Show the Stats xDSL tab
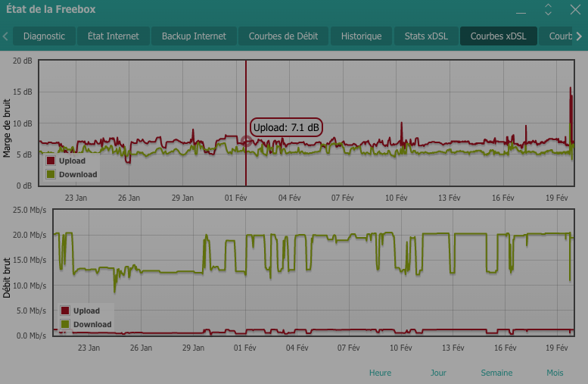588x384 pixels. 426,36
